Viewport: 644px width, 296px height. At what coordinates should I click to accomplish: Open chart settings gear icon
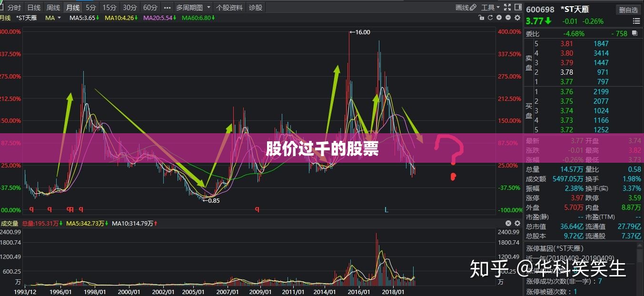coord(517,18)
